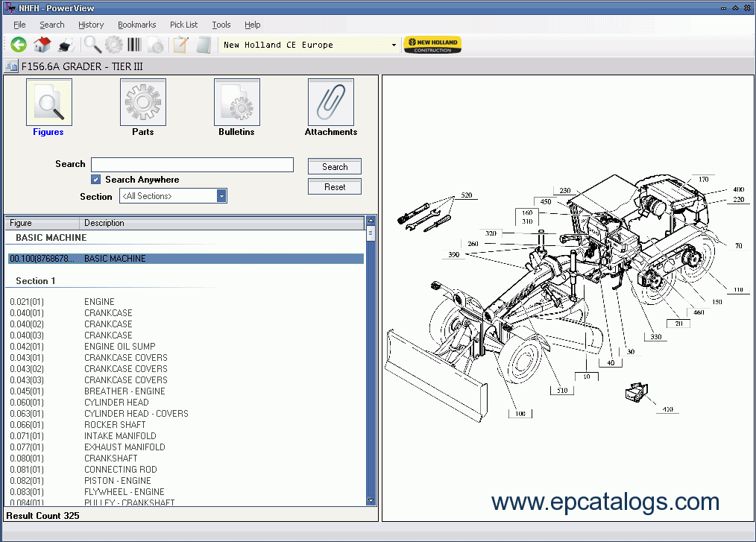Select the PISTON - ENGINE row
Image resolution: width=756 pixels, height=542 pixels.
(x=186, y=481)
